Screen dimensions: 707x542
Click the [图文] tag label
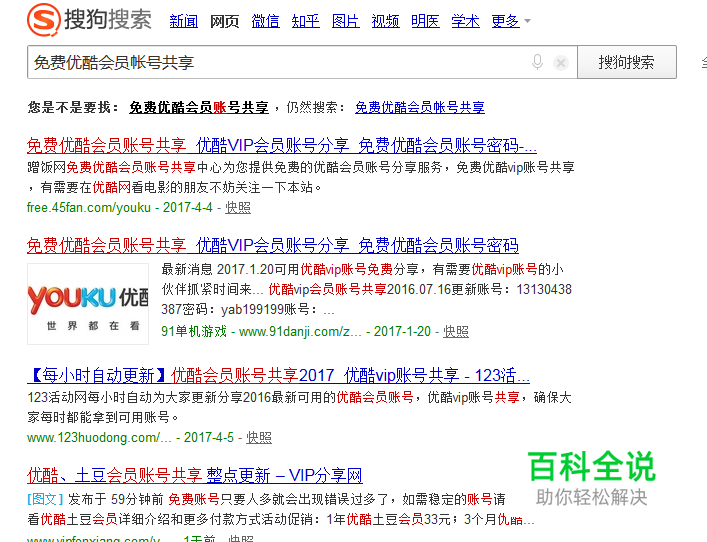45,499
